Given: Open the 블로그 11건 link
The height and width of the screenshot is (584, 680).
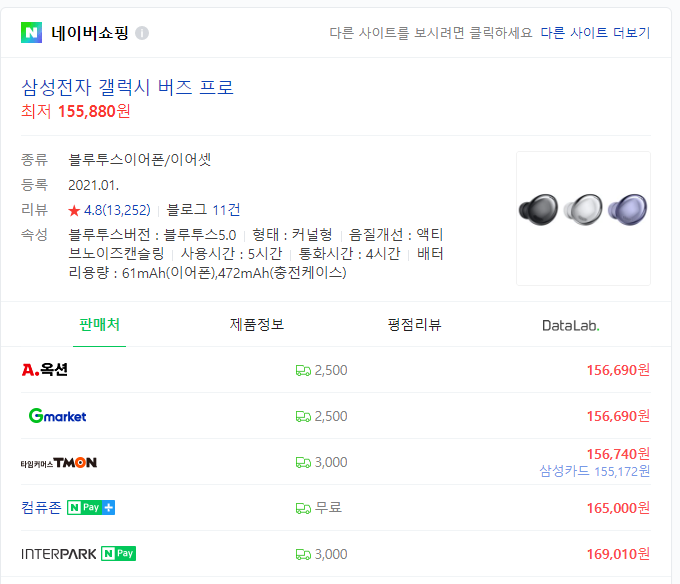Looking at the screenshot, I should coord(203,210).
